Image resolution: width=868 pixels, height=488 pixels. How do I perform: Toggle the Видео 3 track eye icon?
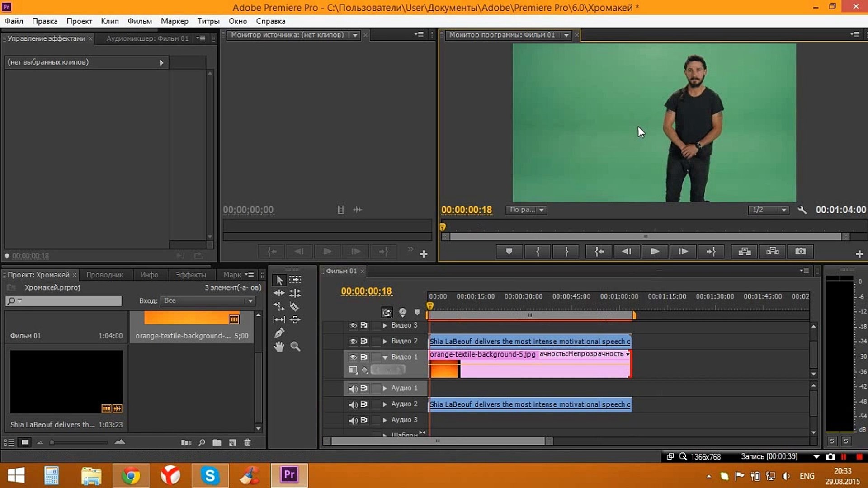tap(353, 325)
